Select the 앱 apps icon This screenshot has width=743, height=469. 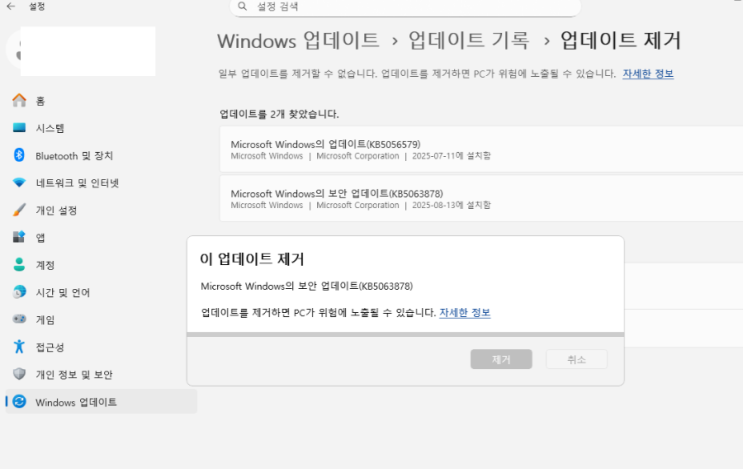[x=19, y=237]
